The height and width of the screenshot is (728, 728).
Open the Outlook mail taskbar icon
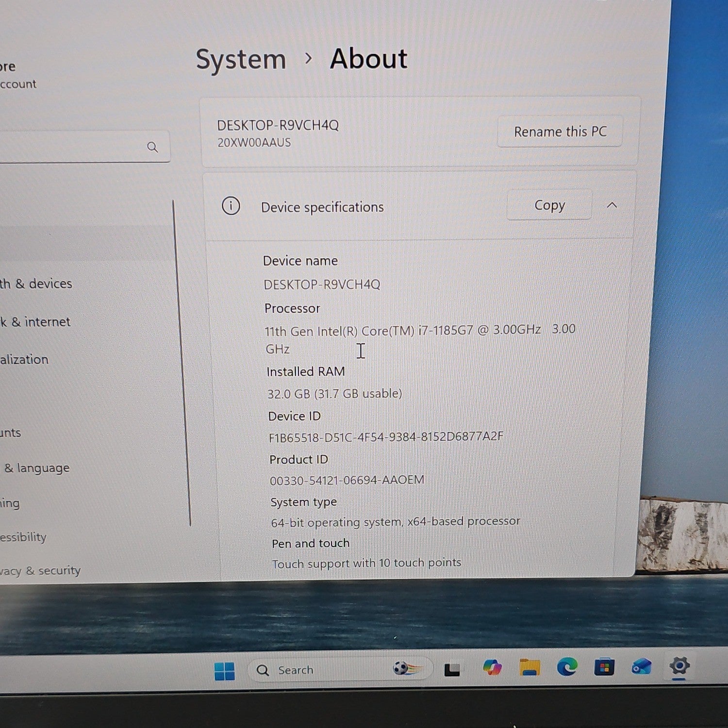click(641, 667)
